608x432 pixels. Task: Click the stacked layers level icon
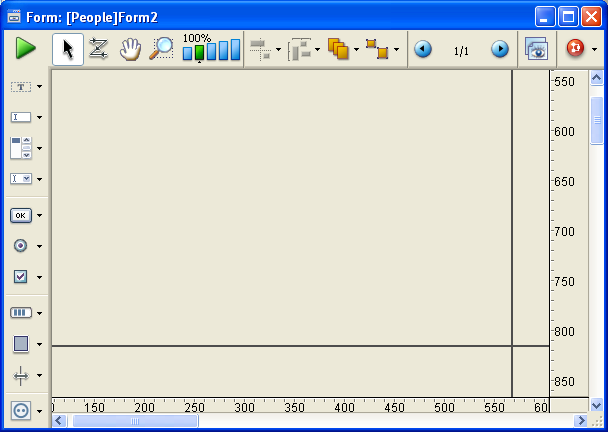click(x=338, y=49)
